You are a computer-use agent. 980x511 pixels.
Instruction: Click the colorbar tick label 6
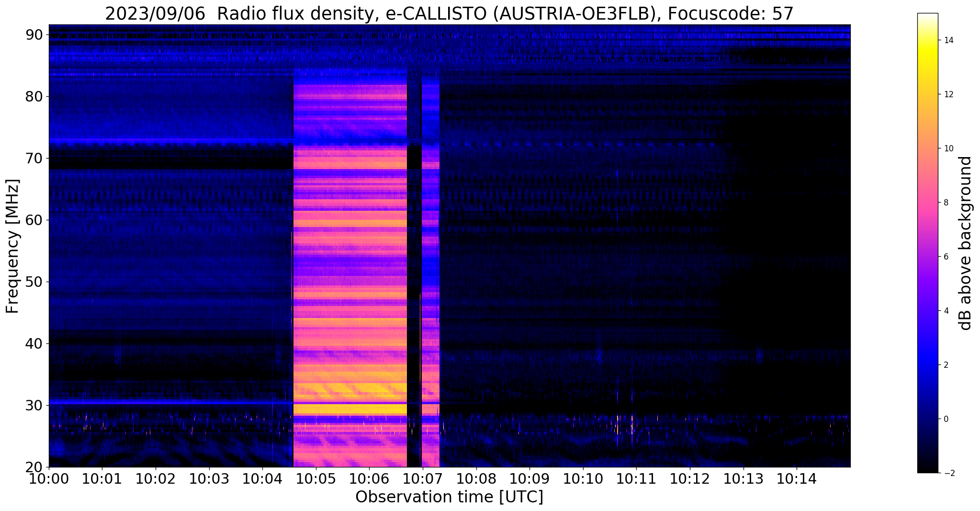click(x=946, y=257)
